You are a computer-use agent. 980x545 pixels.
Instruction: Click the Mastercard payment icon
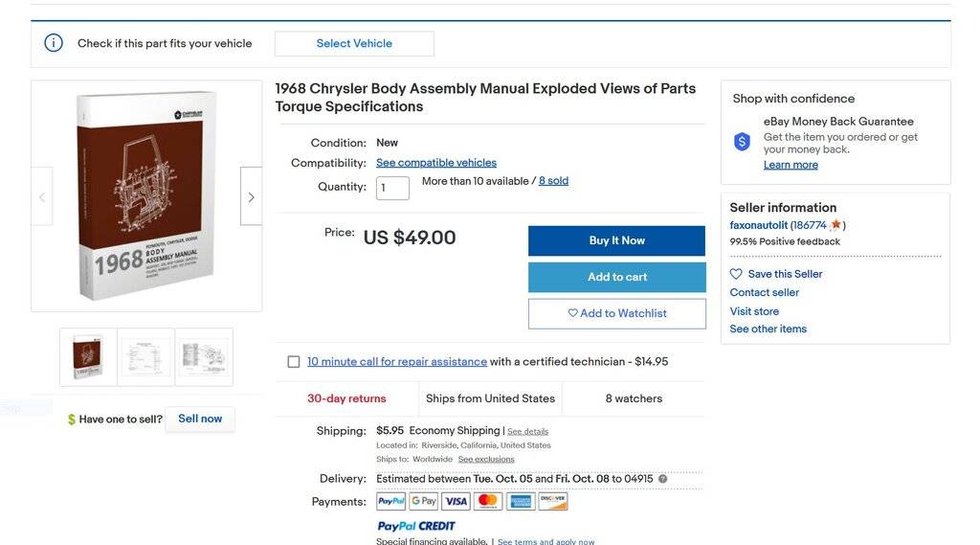tap(488, 501)
